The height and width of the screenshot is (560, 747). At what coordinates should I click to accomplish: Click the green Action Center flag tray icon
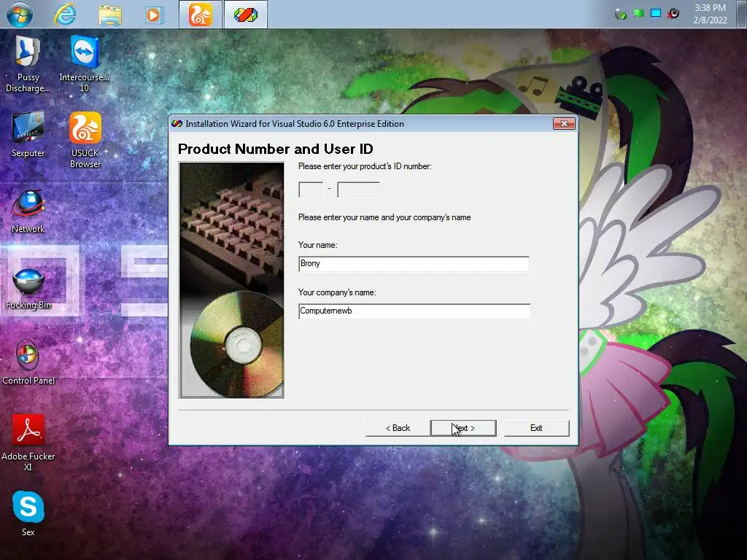click(638, 14)
